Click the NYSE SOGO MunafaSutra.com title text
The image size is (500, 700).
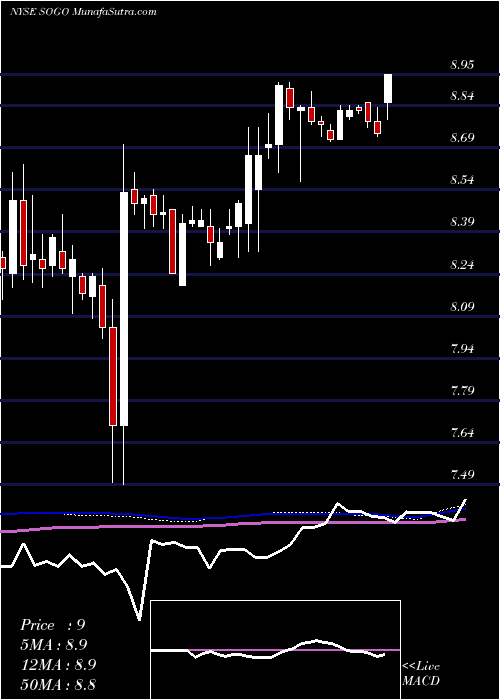click(83, 12)
